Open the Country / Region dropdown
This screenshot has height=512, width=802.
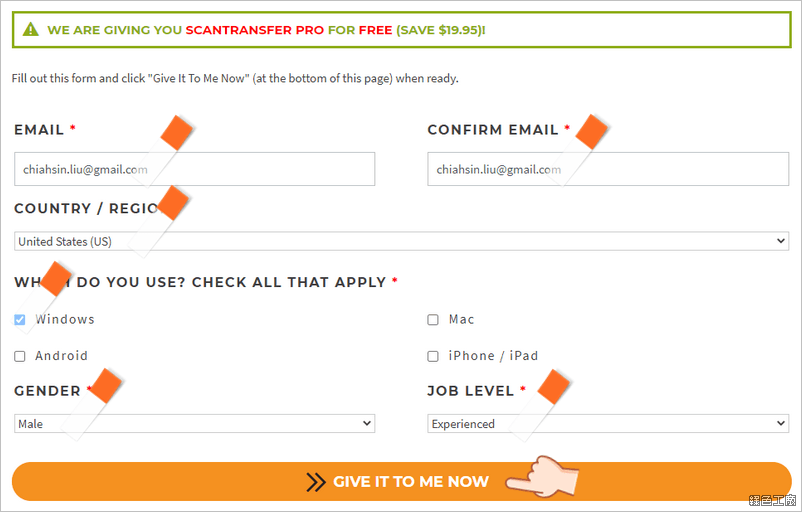pyautogui.click(x=402, y=241)
